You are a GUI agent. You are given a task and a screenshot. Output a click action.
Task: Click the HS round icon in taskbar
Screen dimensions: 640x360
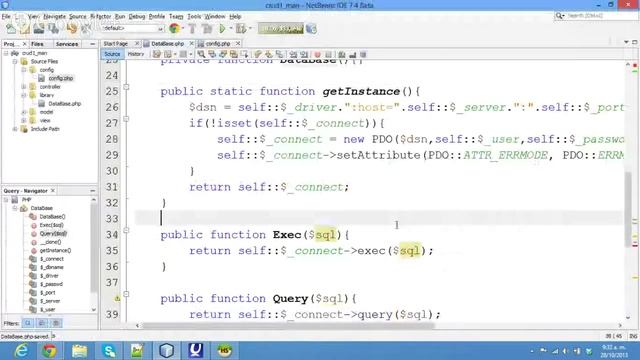click(x=224, y=351)
